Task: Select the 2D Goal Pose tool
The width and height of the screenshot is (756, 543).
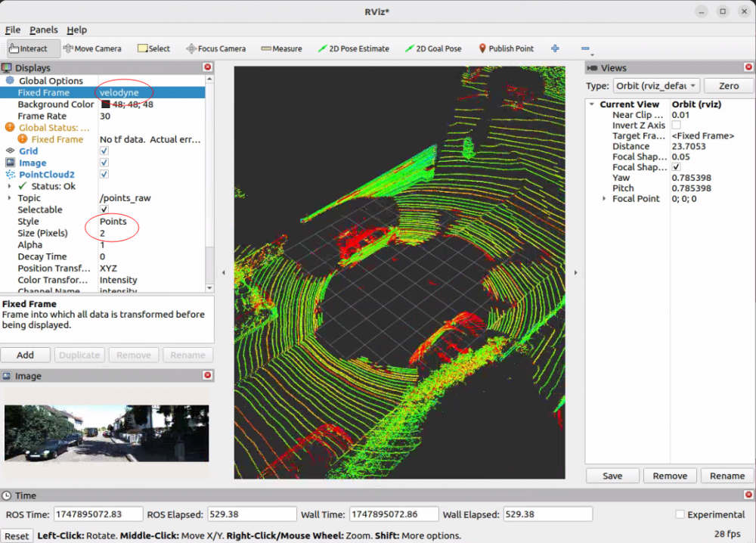Action: (x=432, y=48)
